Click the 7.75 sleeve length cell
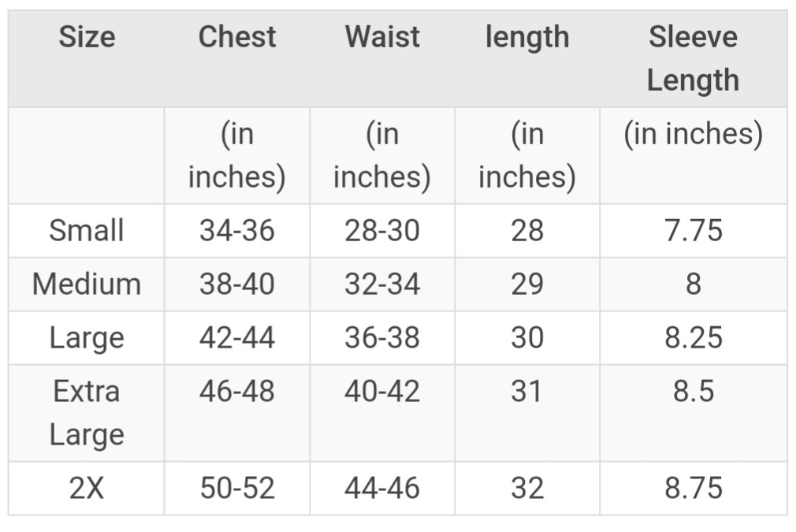This screenshot has height=532, width=796. [x=694, y=230]
